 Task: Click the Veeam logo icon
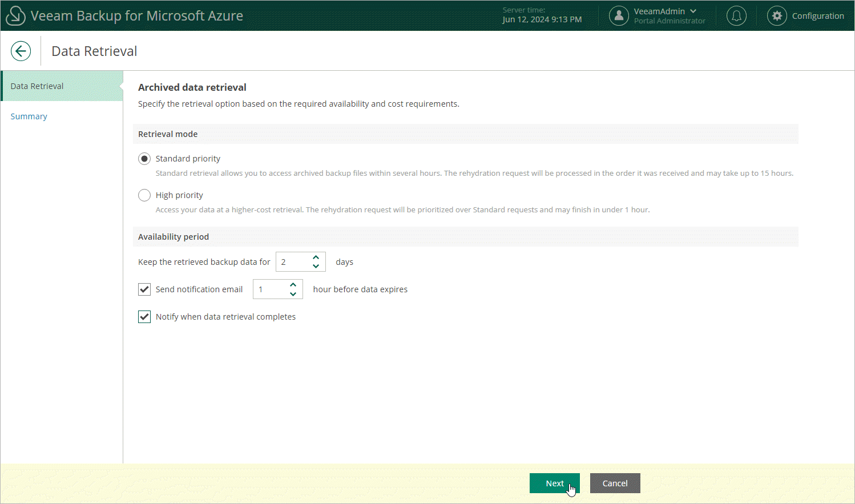(15, 15)
